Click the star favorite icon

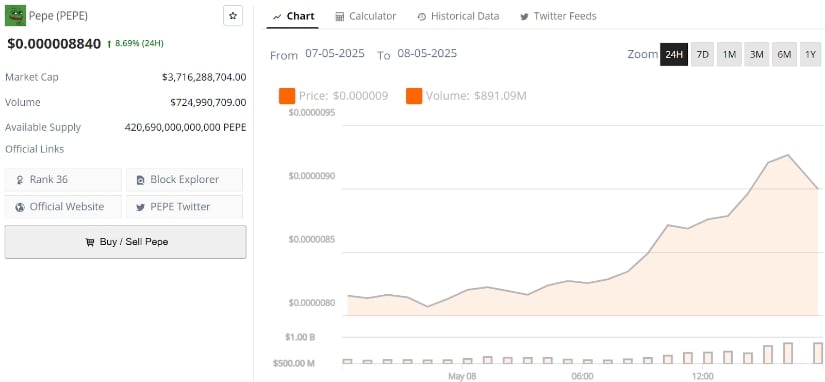(x=233, y=16)
